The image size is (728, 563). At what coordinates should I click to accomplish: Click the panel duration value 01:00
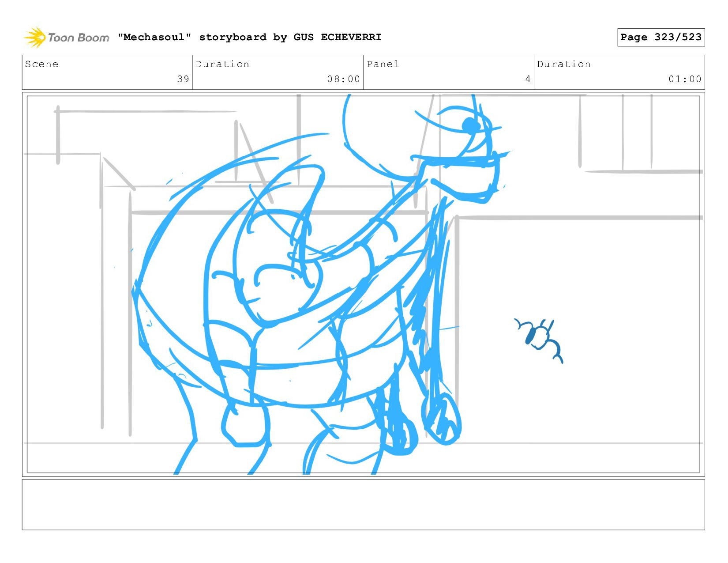pos(685,79)
